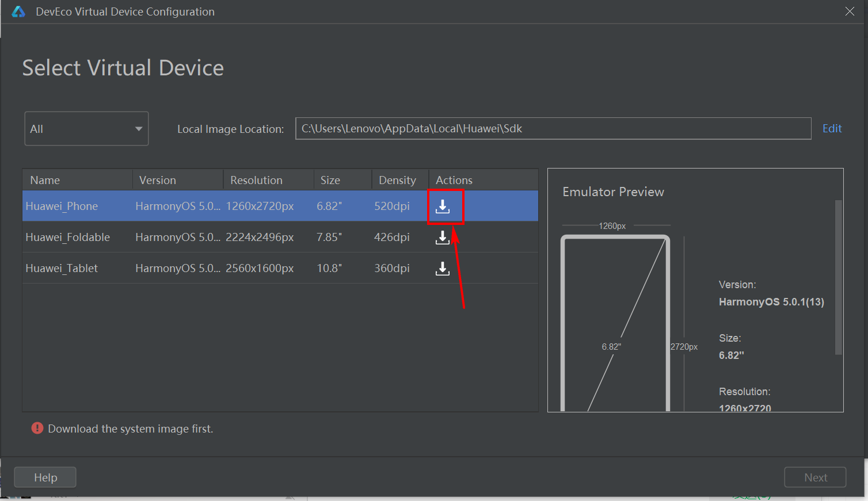Open the All device type dropdown
Viewport: 868px width, 501px height.
coord(86,129)
